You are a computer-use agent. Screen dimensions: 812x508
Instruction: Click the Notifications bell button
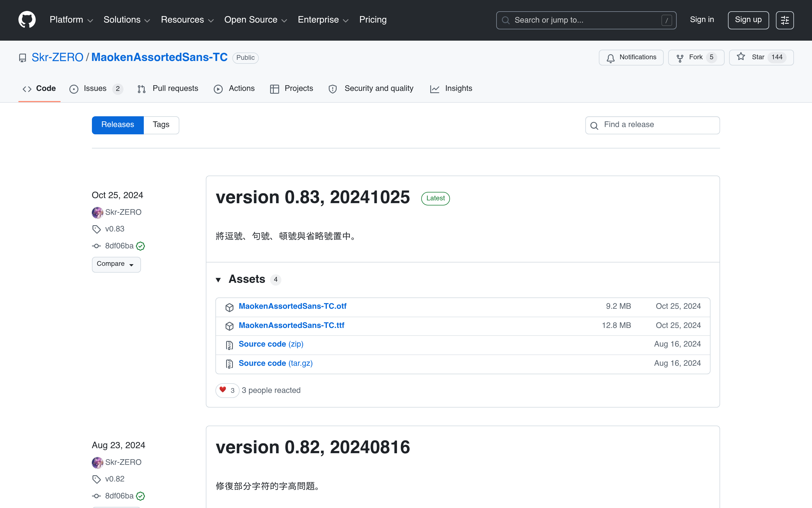pyautogui.click(x=631, y=58)
